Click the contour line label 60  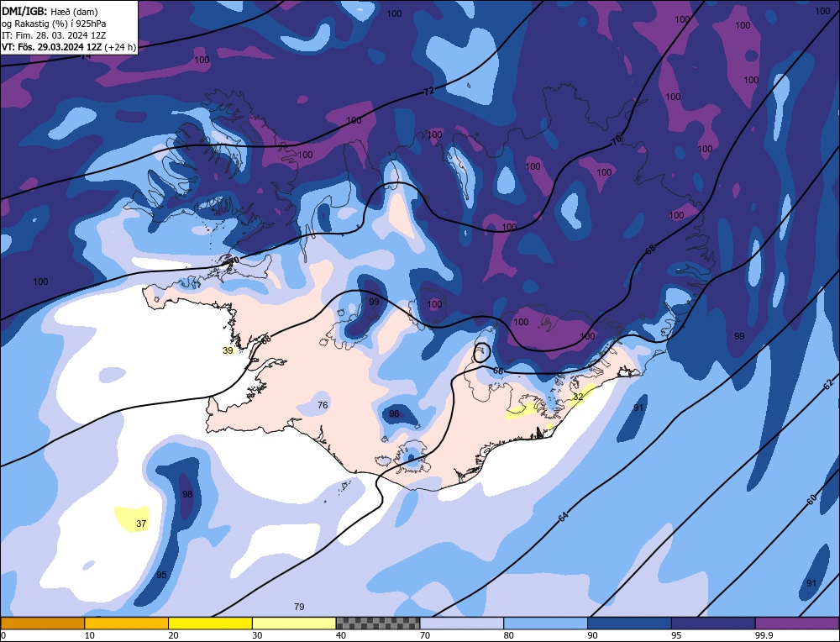tap(811, 500)
